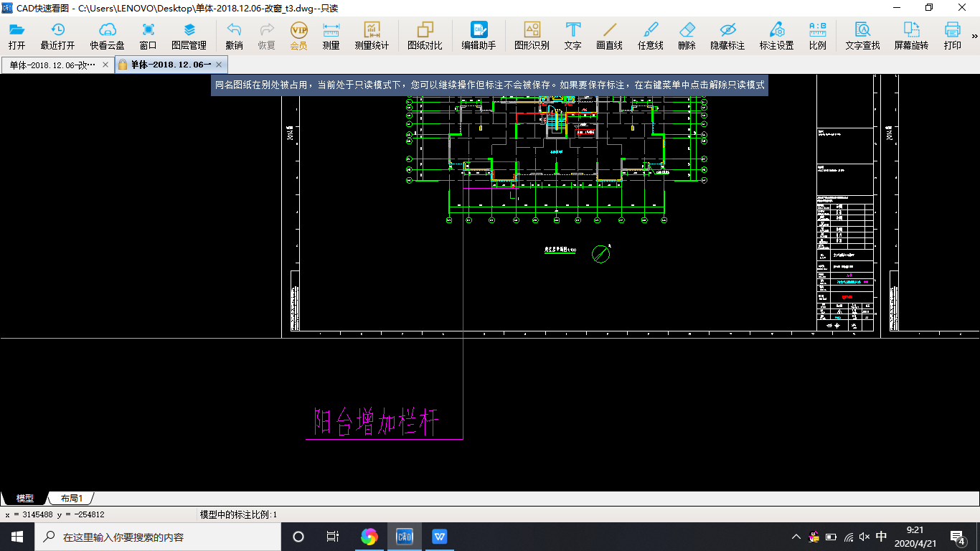
Task: Click 模型中的标注比例:1 status text
Action: pos(238,514)
